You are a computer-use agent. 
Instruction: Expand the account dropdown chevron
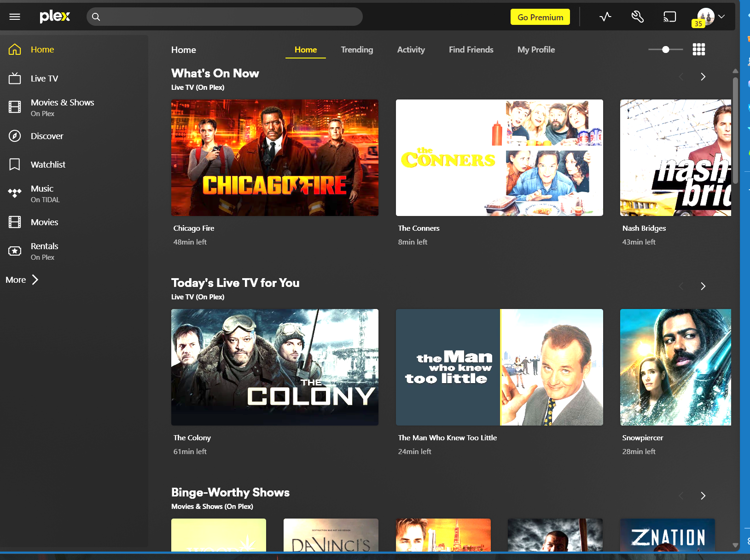(x=721, y=17)
